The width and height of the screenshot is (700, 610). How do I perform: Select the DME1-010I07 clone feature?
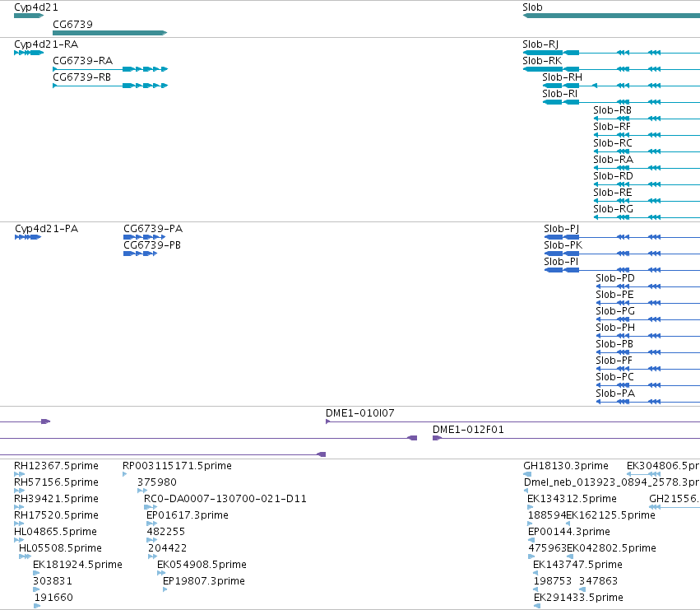512,421
